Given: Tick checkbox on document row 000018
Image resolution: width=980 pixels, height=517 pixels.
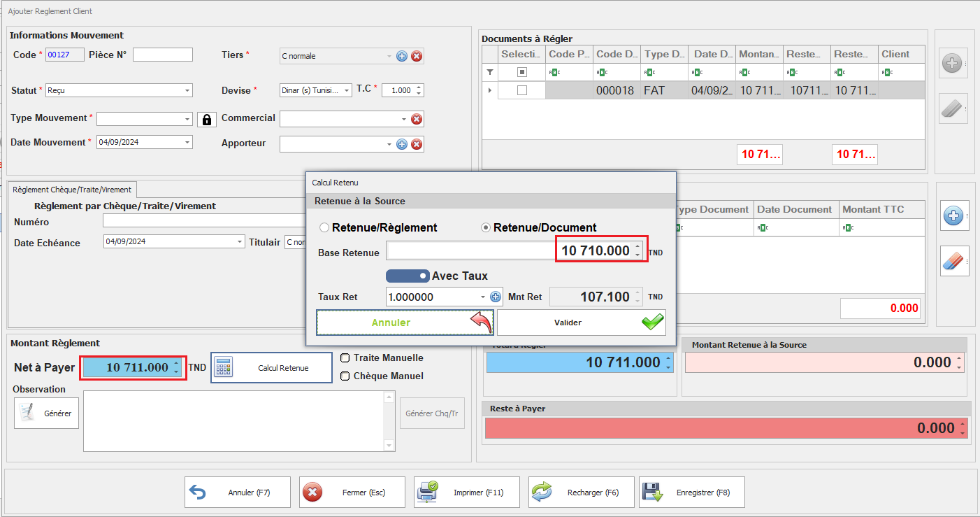Looking at the screenshot, I should pos(521,90).
